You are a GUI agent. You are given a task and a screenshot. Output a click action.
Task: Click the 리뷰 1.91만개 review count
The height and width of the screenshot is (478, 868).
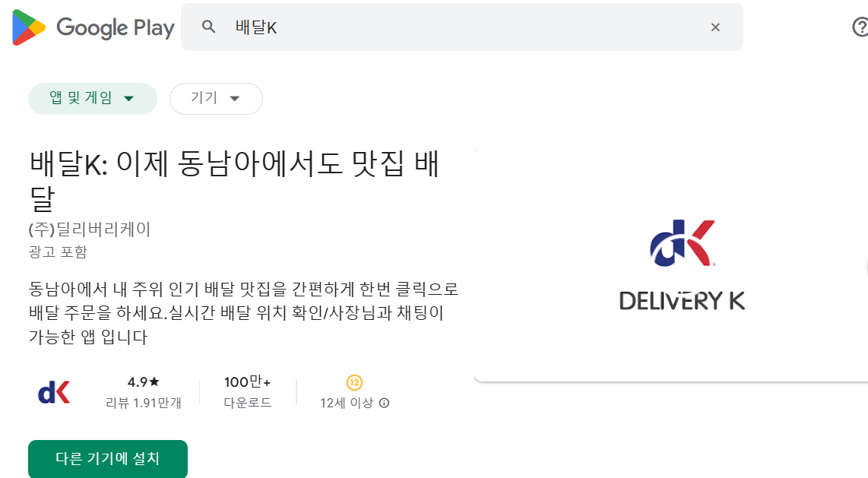click(144, 403)
